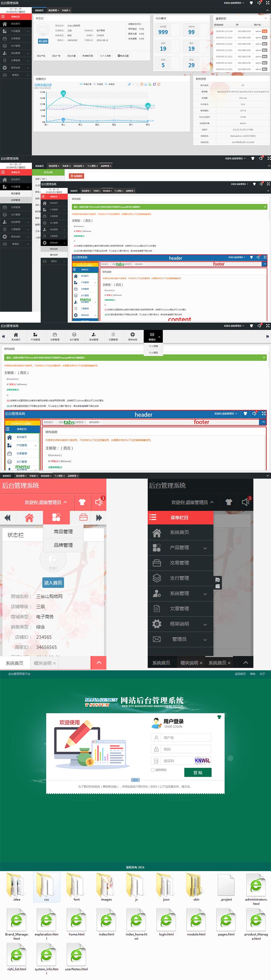
Task: Click left double-arrow in pink mobile nav
Action: [x=7, y=517]
